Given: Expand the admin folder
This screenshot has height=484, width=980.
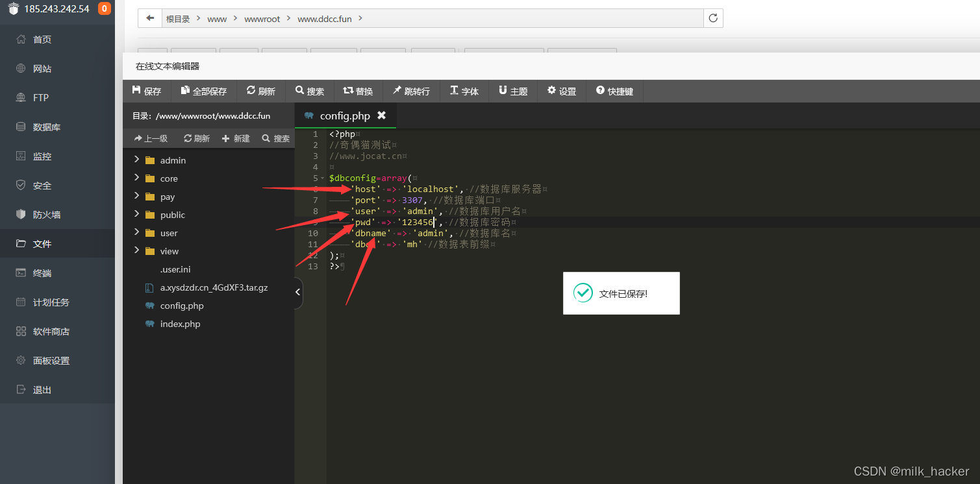Looking at the screenshot, I should click(136, 160).
